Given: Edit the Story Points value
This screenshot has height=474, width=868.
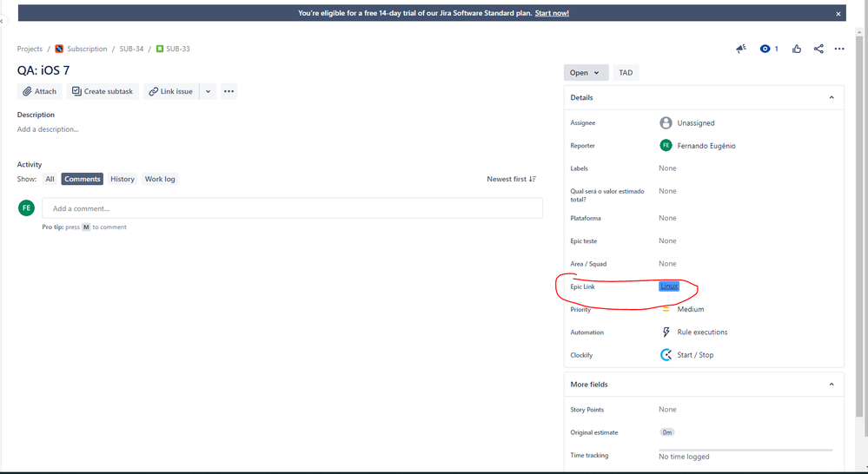Looking at the screenshot, I should tap(667, 409).
